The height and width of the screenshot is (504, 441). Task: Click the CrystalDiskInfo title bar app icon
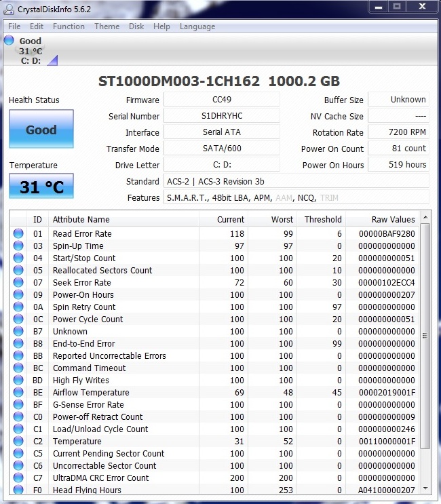click(x=9, y=9)
